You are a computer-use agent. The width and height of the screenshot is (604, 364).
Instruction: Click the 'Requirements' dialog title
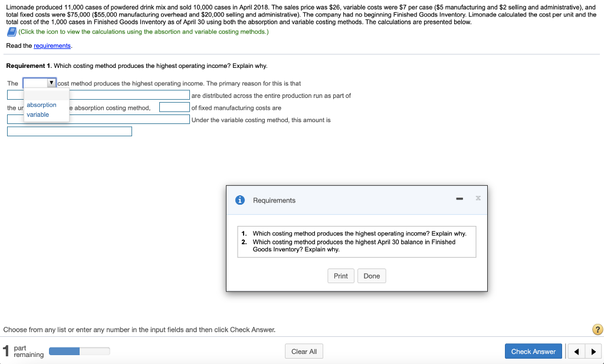tap(274, 201)
